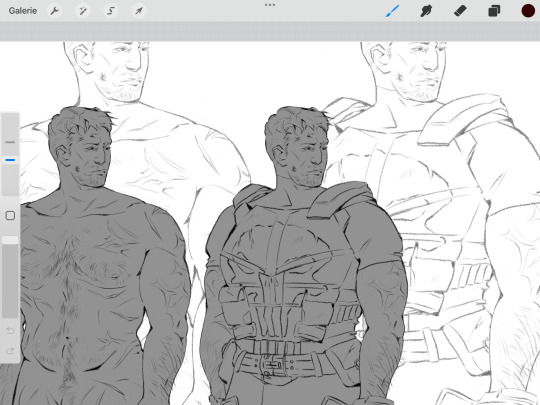Select the Smudge finger tool
Screen dimensions: 540x405
point(426,11)
